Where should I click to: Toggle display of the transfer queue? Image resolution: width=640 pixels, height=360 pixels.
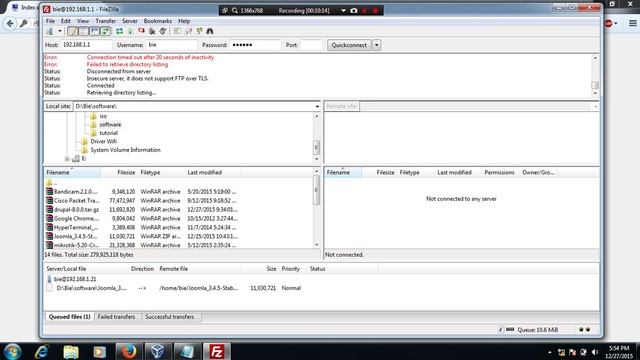point(106,31)
